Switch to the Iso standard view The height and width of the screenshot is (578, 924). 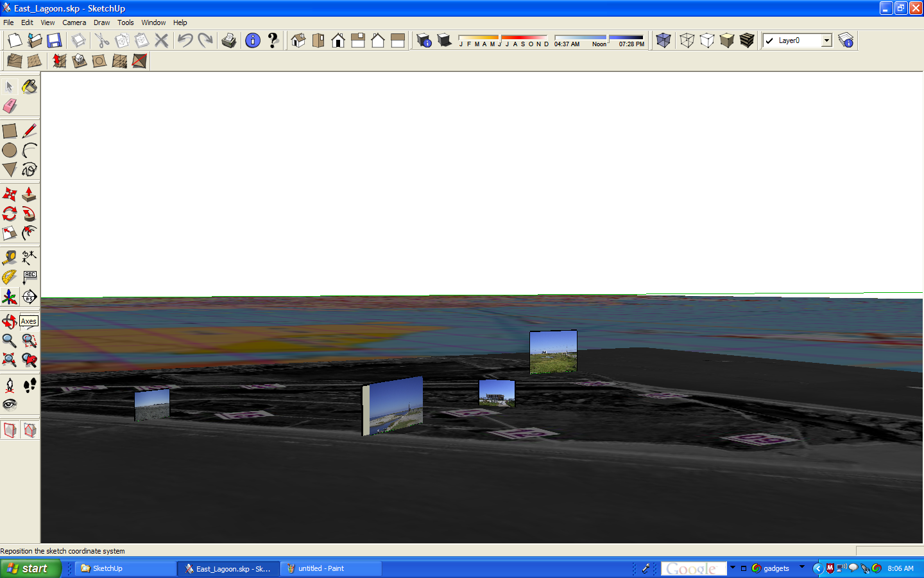pos(298,40)
